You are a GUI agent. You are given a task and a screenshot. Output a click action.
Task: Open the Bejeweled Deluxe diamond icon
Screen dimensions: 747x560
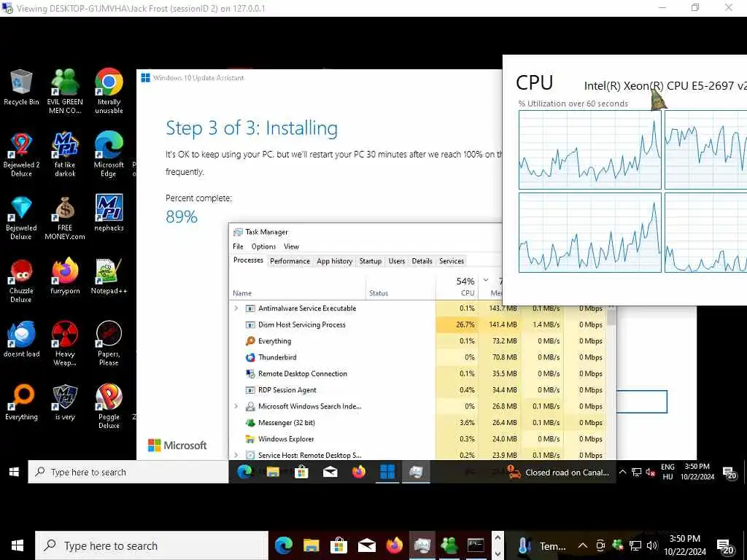point(21,217)
